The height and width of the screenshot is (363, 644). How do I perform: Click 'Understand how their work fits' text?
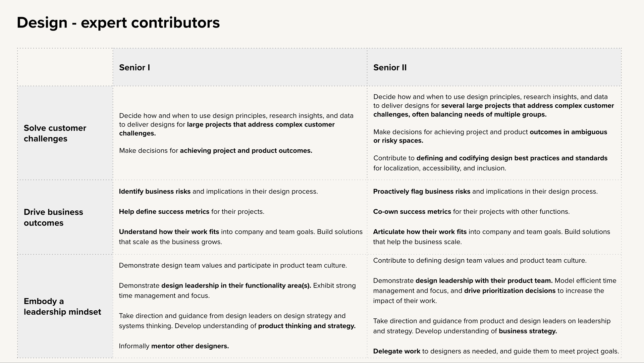[169, 232]
